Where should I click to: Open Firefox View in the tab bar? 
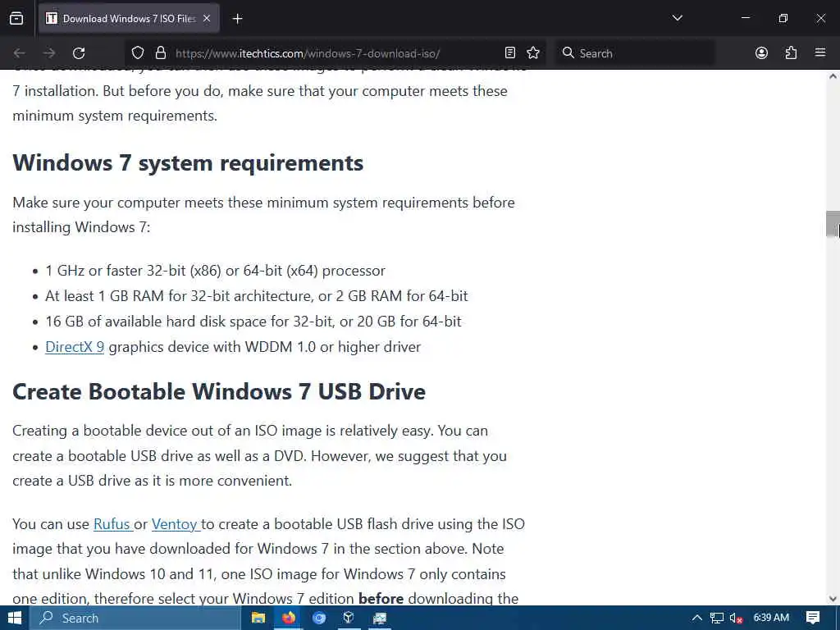[16, 19]
